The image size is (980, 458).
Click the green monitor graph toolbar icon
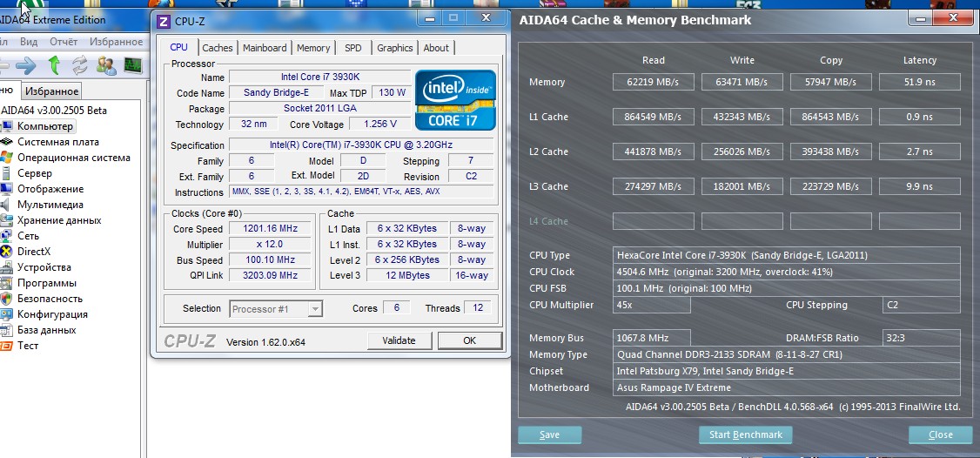[133, 65]
